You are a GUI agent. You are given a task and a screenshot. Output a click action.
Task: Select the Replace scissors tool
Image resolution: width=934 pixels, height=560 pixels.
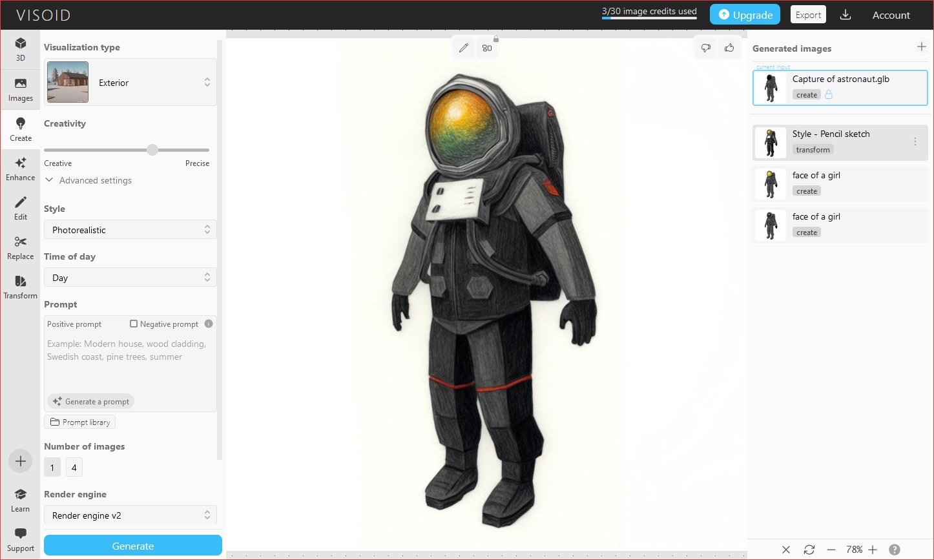[x=21, y=248]
